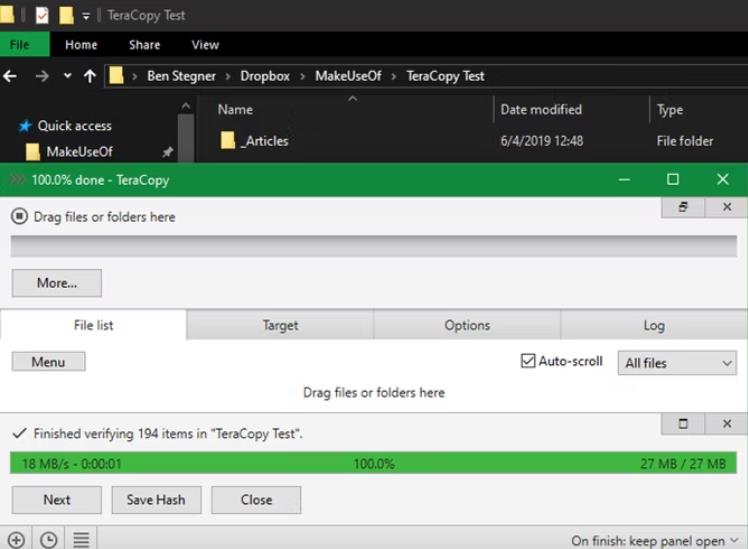This screenshot has height=549, width=748.
Task: Close the finished verification job panel
Action: point(726,423)
